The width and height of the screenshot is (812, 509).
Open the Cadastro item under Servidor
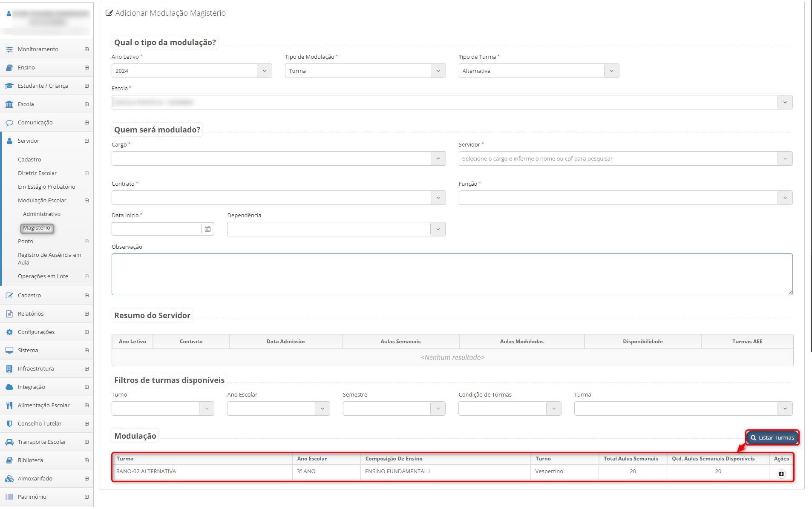pos(29,160)
